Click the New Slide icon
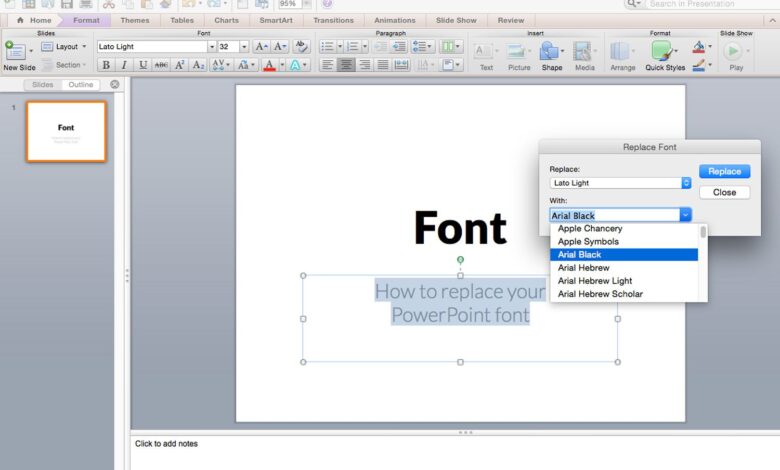Screen dimensions: 780x470 click(x=16, y=50)
